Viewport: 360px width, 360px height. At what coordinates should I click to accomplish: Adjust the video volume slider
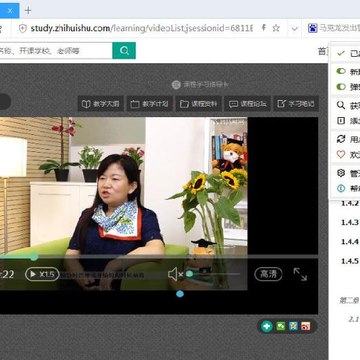(x=214, y=274)
